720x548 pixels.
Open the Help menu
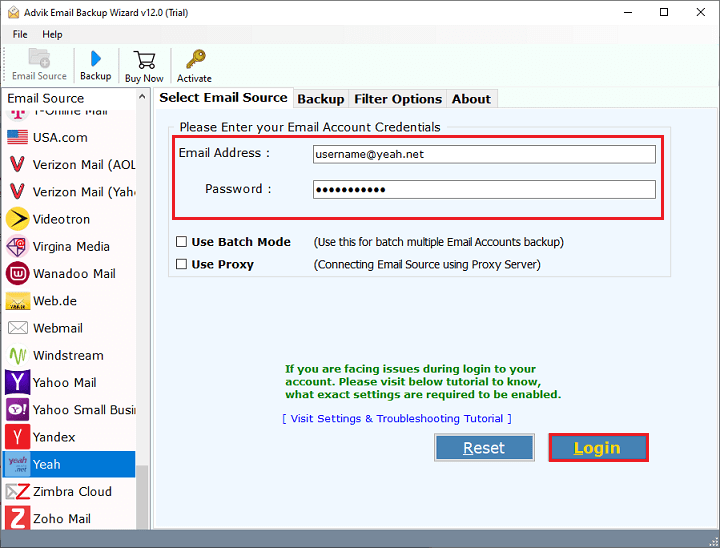[x=52, y=34]
